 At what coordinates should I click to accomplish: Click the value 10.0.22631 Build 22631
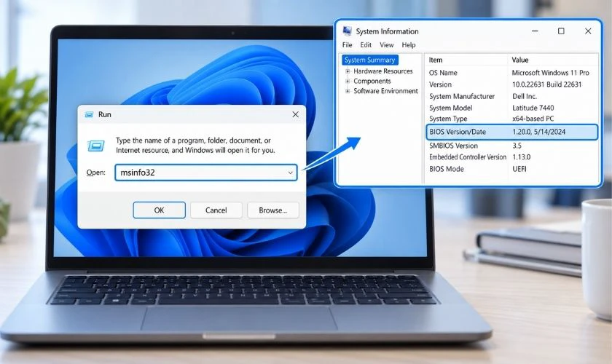pyautogui.click(x=547, y=84)
